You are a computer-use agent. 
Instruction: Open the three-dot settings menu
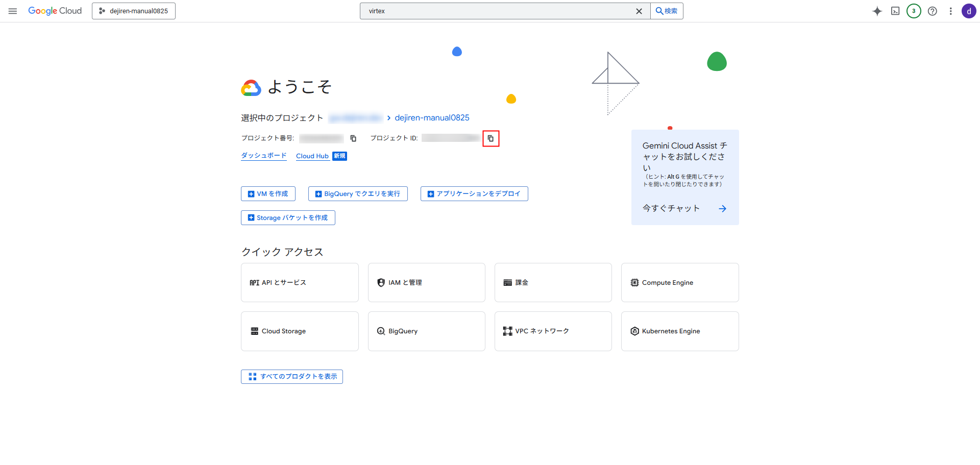click(950, 11)
